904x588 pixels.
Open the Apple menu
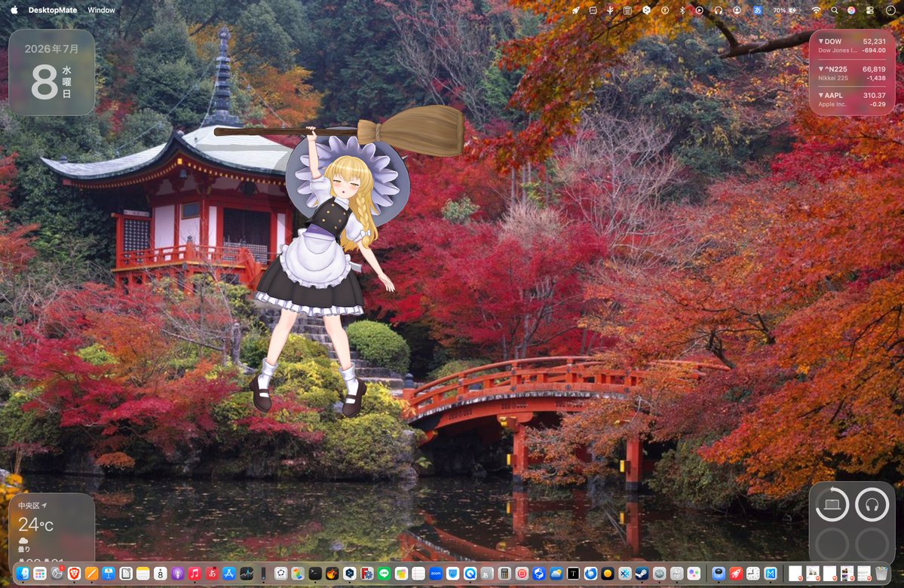(14, 10)
